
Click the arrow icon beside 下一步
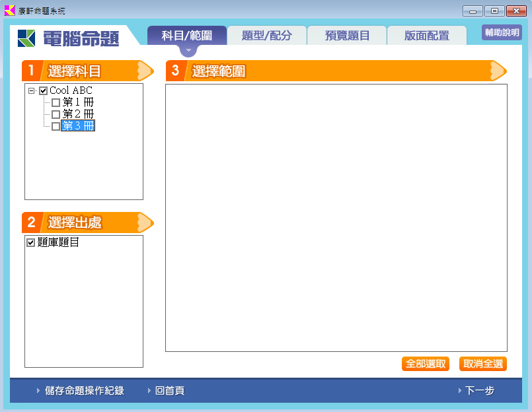[x=459, y=391]
